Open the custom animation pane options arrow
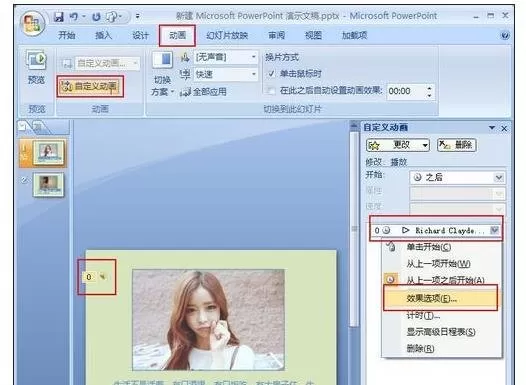The height and width of the screenshot is (385, 526). point(492,128)
